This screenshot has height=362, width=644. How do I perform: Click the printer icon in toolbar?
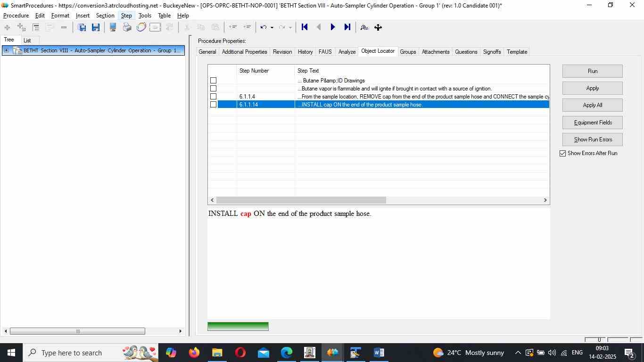click(x=127, y=27)
